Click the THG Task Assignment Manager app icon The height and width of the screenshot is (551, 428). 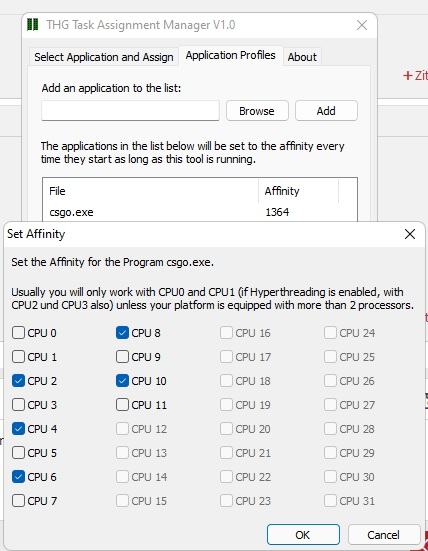point(33,25)
